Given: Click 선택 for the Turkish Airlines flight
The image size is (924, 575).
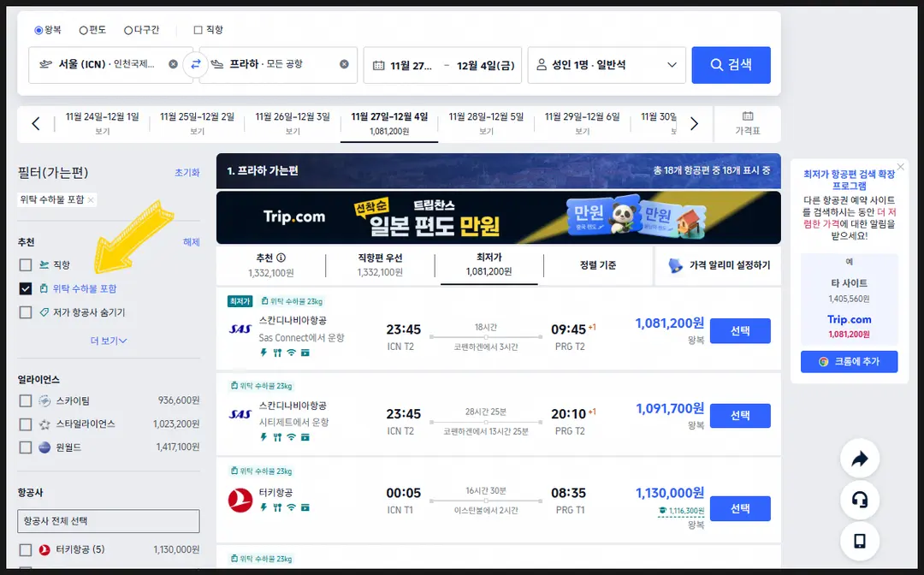Looking at the screenshot, I should (x=740, y=508).
